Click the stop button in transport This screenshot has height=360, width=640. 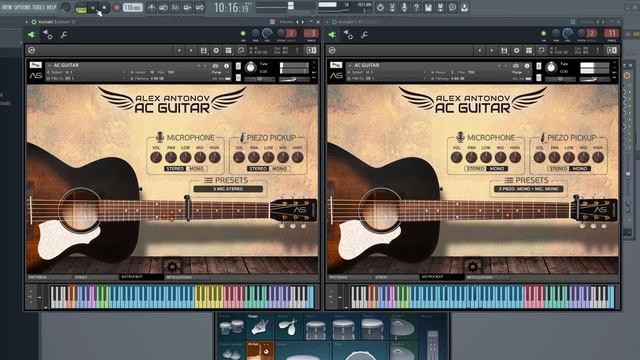click(104, 8)
